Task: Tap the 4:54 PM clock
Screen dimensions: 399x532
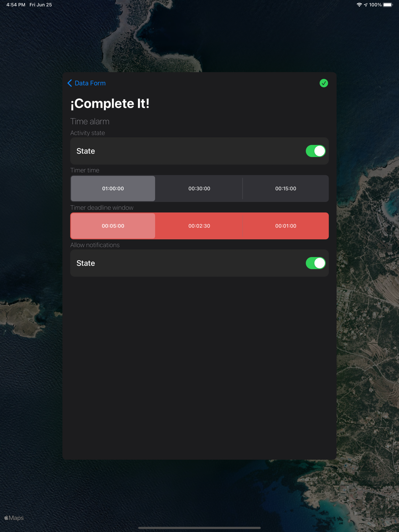Action: pos(16,5)
